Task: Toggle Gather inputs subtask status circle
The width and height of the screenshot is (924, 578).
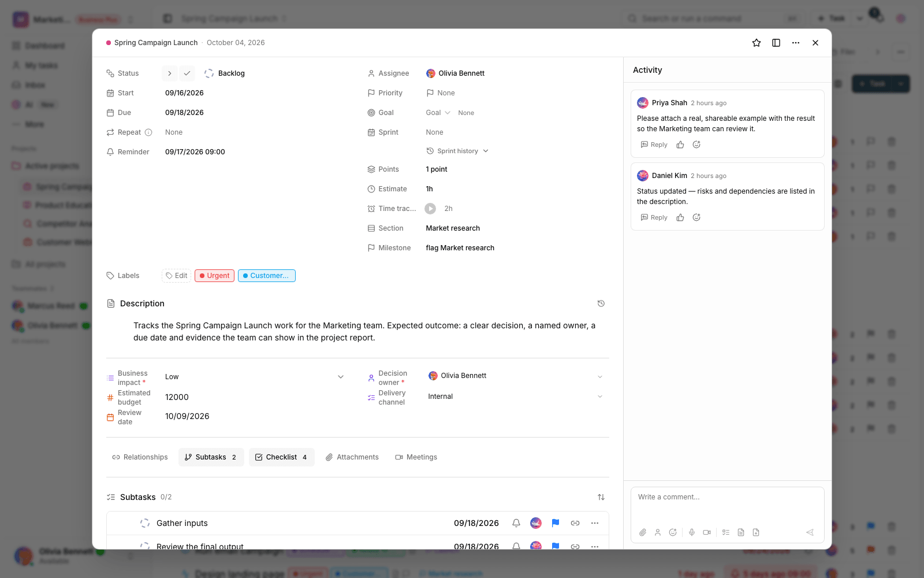Action: tap(145, 523)
